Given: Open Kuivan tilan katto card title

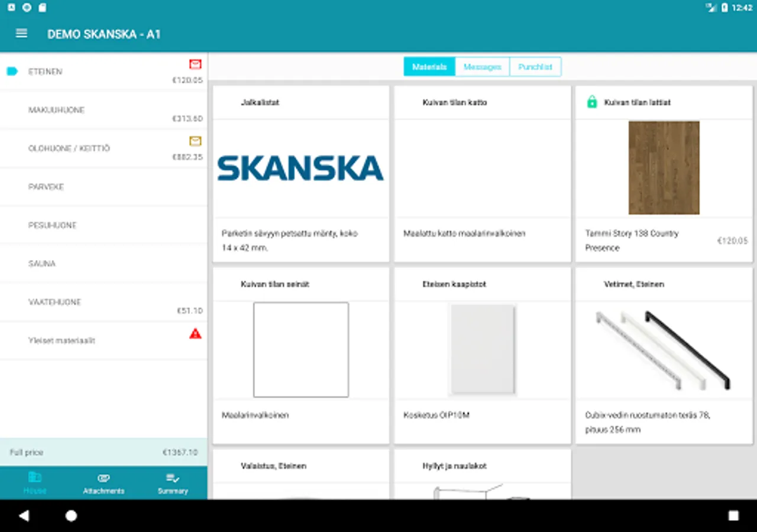Looking at the screenshot, I should pos(455,102).
